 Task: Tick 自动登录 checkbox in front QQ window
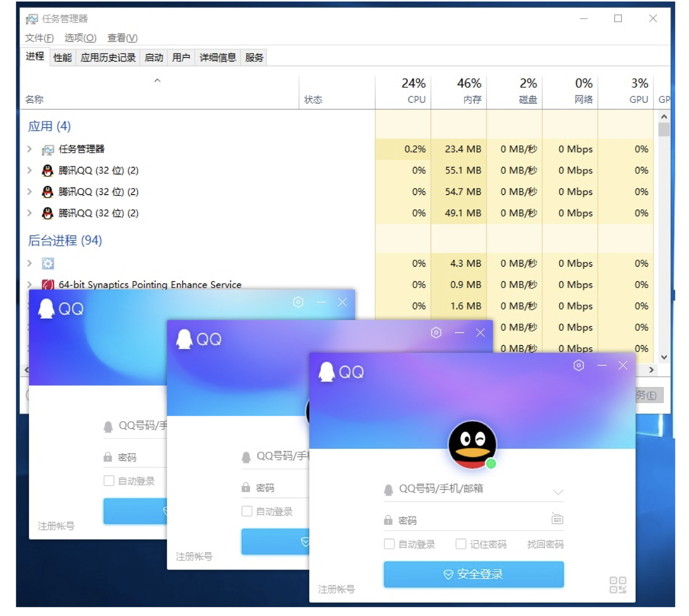(x=389, y=544)
